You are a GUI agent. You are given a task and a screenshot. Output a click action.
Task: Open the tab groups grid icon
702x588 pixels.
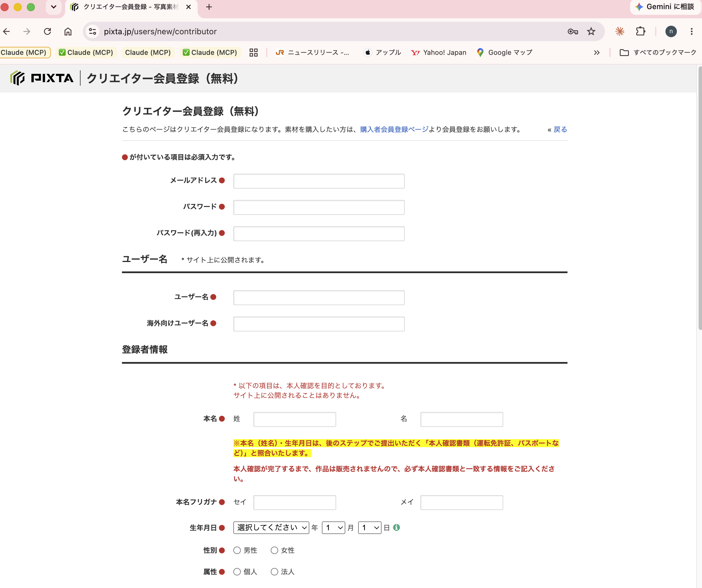(x=254, y=53)
